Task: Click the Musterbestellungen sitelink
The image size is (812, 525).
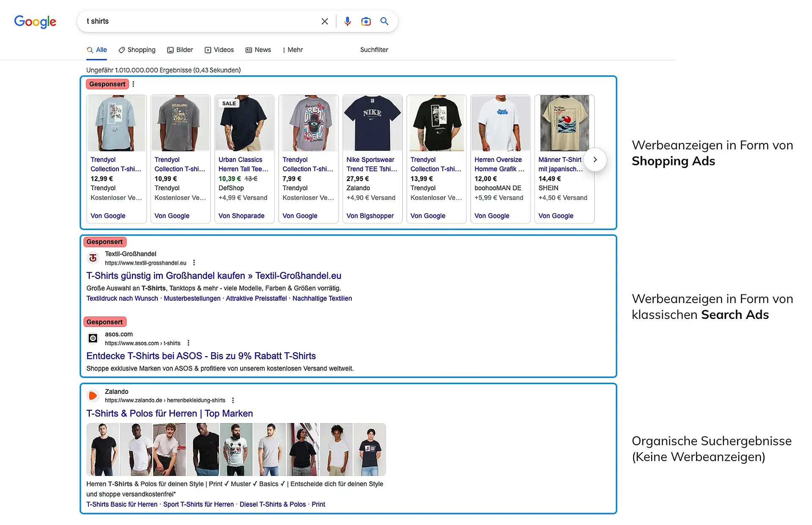Action: click(x=192, y=298)
